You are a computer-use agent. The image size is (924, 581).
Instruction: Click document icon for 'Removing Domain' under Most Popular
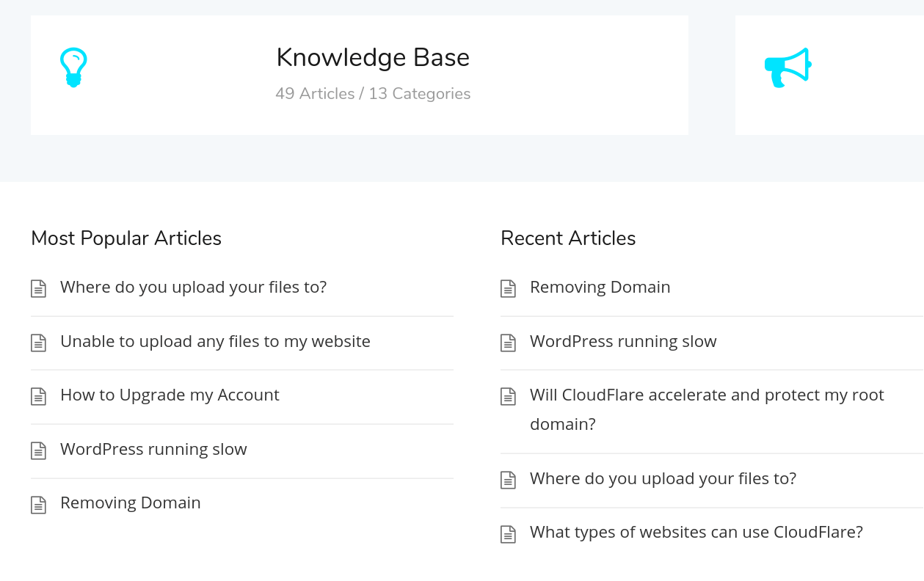click(38, 504)
